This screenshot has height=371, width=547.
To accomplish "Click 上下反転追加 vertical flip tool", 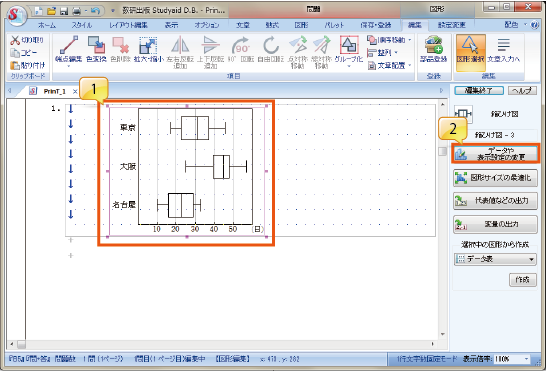I will coord(210,52).
